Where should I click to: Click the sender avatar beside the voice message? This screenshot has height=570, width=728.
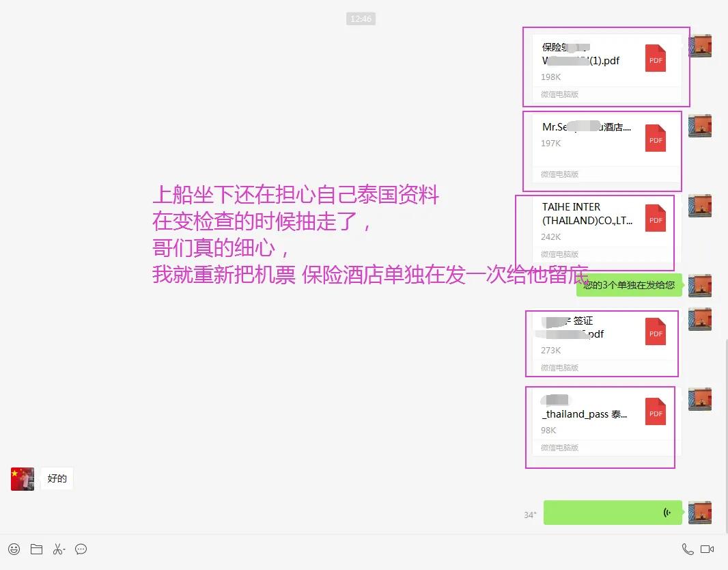700,513
